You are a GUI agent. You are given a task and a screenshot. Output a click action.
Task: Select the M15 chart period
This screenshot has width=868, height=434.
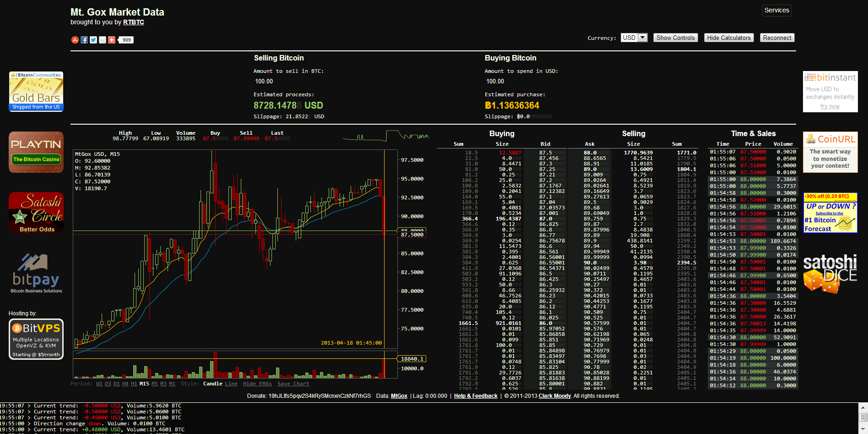(144, 384)
